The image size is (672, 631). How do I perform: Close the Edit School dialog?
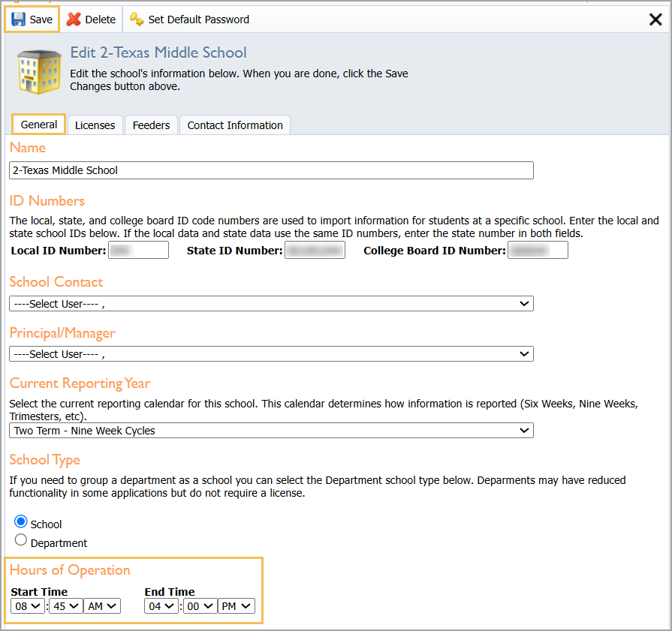[655, 20]
